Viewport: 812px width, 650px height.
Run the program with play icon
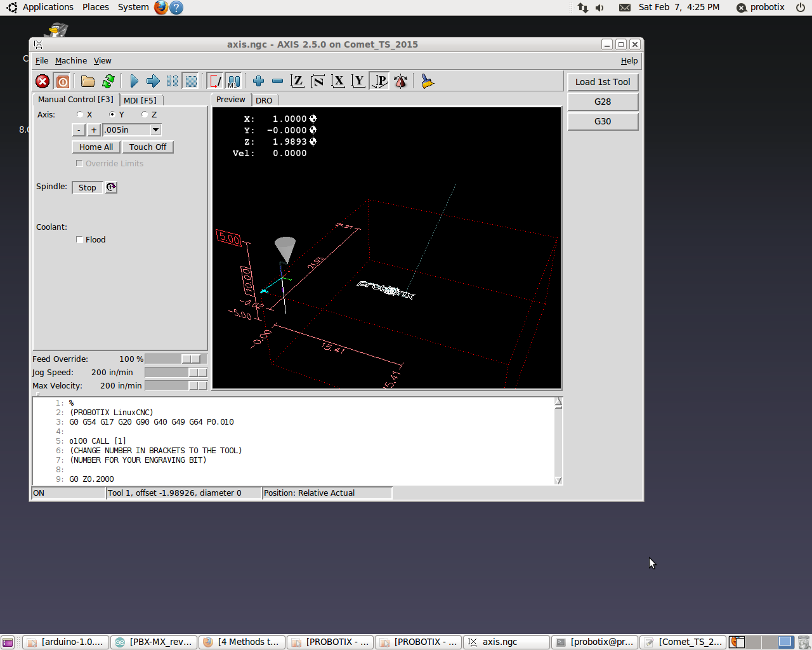(134, 81)
